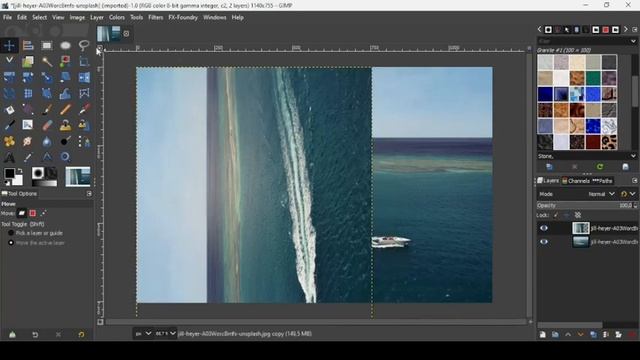The height and width of the screenshot is (360, 640).
Task: Select the Flip tool
Action: 84,77
